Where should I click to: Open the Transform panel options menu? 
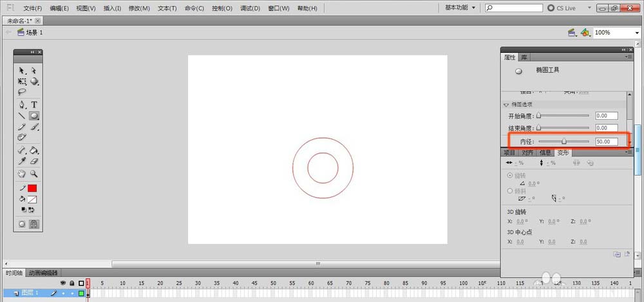click(629, 152)
